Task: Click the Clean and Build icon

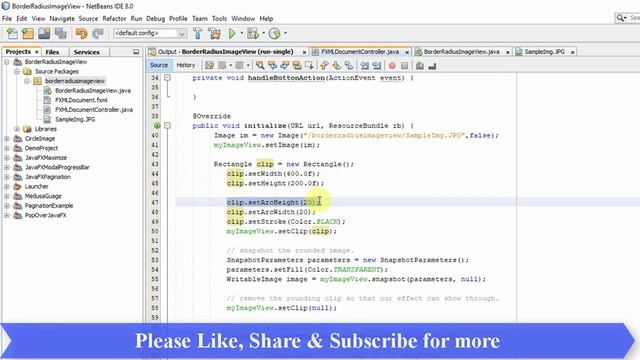Action: [214, 33]
